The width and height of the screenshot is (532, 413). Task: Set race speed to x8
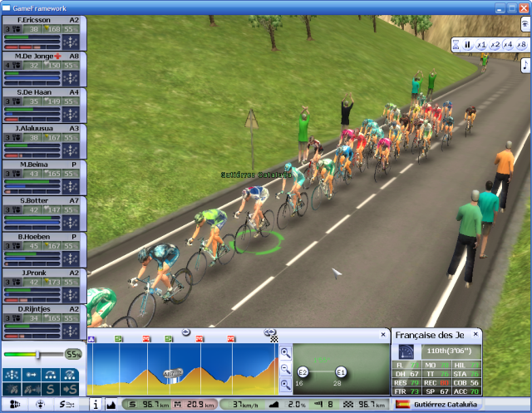coord(520,45)
